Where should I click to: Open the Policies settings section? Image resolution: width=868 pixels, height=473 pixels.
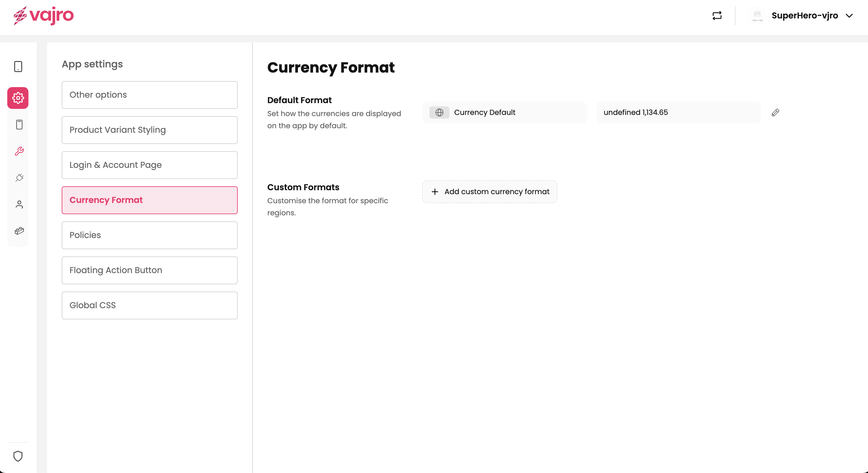[150, 235]
